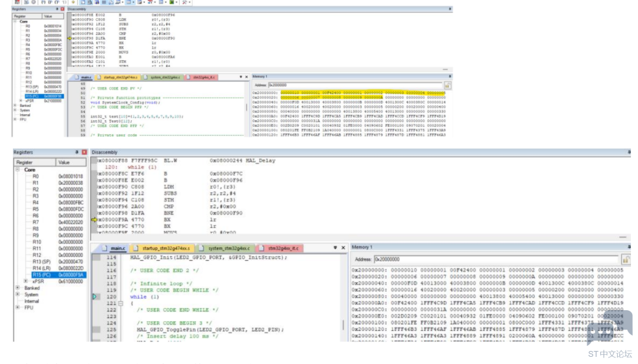
Task: Click the file icon on startup_stm32g474xx.s tab
Action: pyautogui.click(x=136, y=248)
